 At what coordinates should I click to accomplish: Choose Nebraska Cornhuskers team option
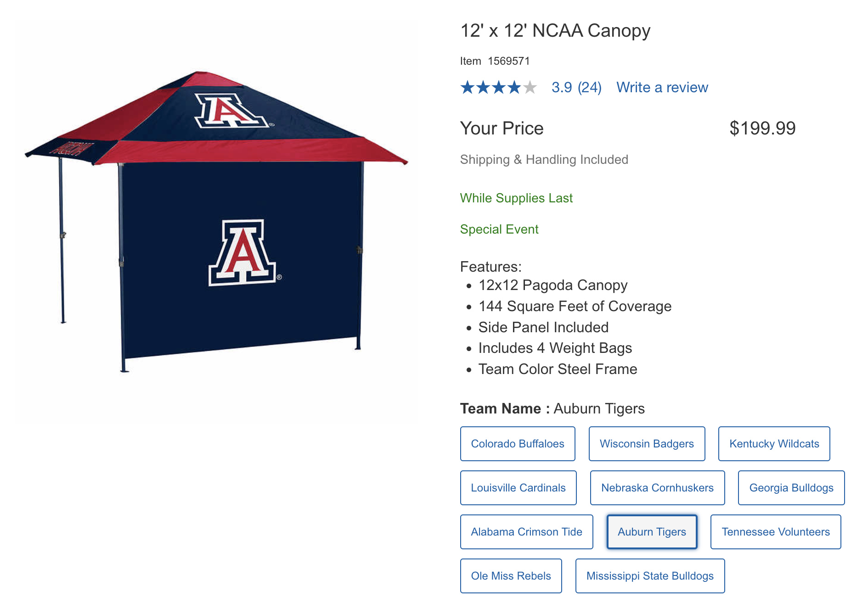coord(657,488)
